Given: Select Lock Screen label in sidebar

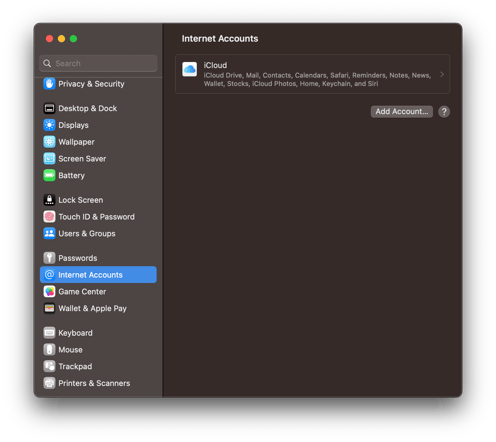Looking at the screenshot, I should [81, 200].
